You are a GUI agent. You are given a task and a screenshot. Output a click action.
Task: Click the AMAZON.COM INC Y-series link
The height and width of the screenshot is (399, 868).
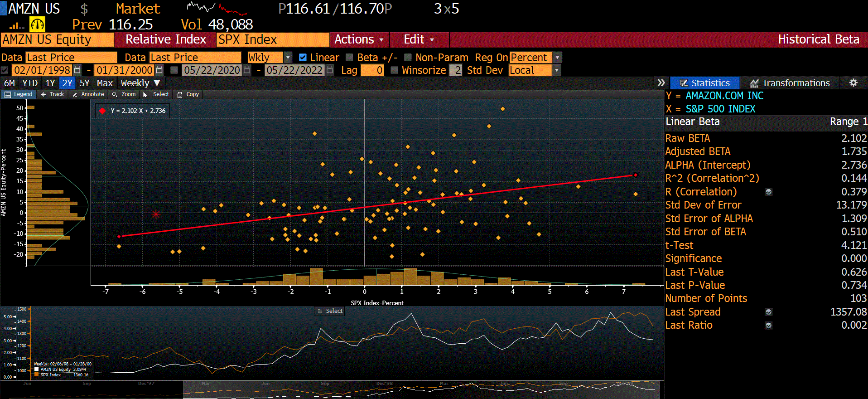[x=724, y=96]
